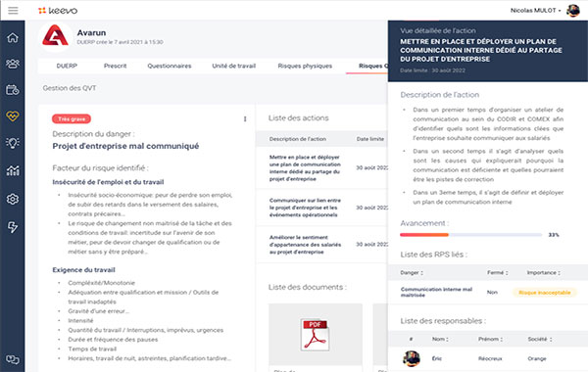Open action 'Communiquer sur lien entre'
Screen dimensions: 588x372
click(305, 208)
